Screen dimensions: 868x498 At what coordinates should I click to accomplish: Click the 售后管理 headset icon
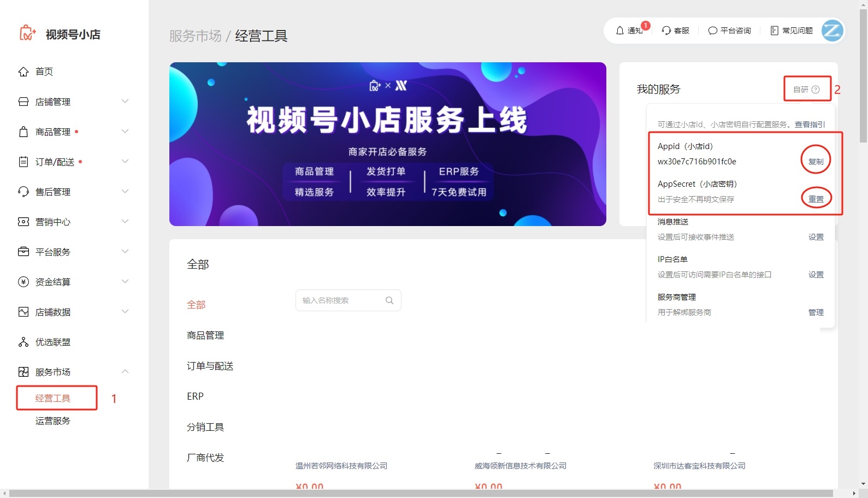tap(23, 192)
